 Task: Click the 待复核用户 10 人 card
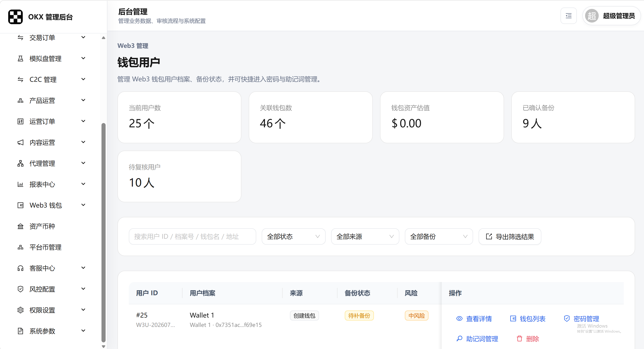179,176
